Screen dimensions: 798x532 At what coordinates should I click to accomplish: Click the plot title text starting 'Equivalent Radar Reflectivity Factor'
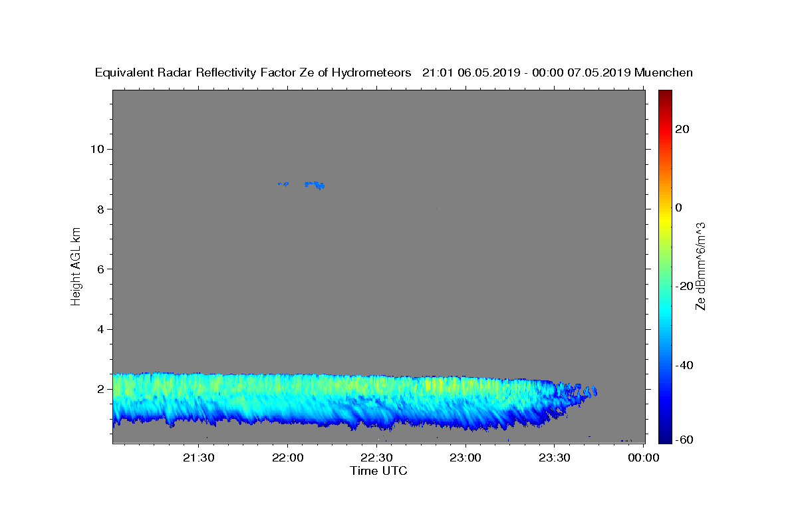click(394, 72)
